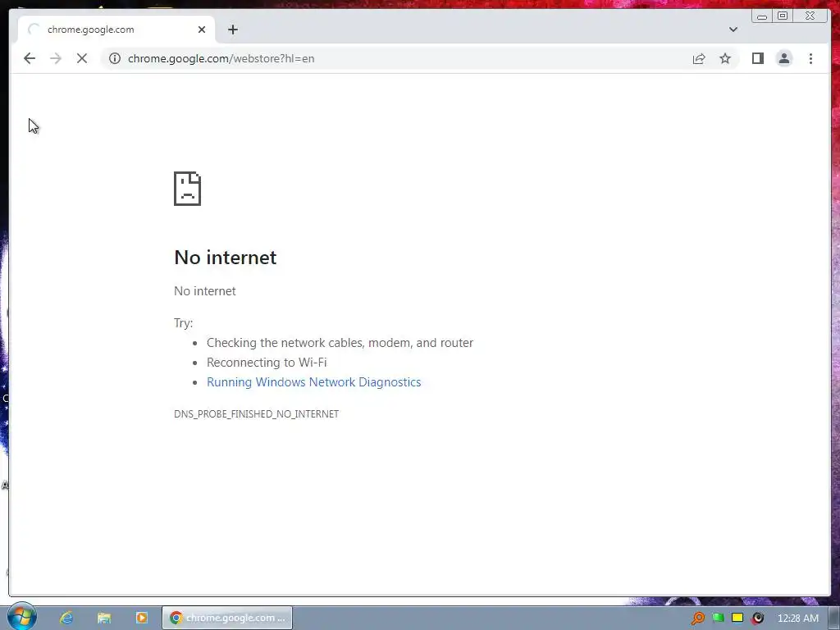Screen dimensions: 840x630
Task: Select the chrome.google.com tab
Action: [116, 30]
